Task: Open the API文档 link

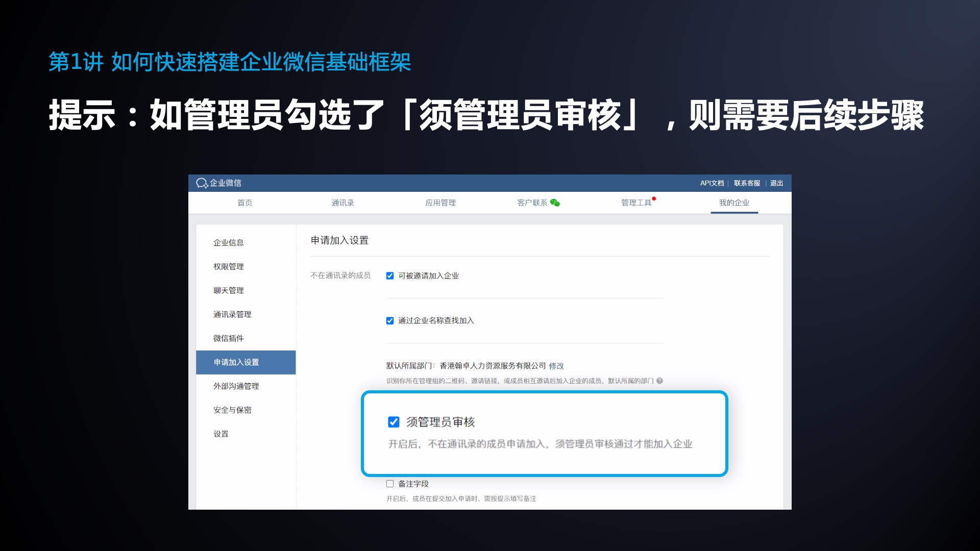Action: 712,183
